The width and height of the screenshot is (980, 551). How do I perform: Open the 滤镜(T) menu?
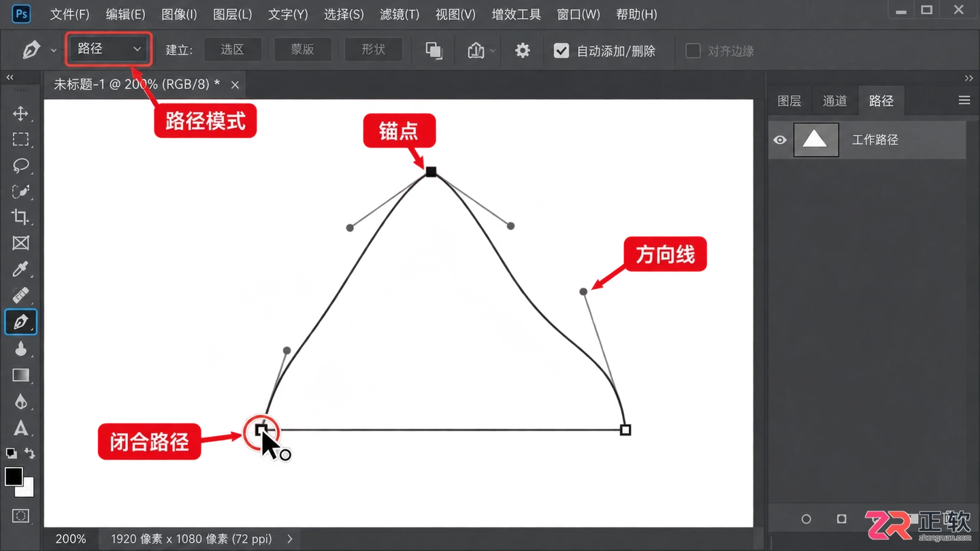(x=399, y=14)
